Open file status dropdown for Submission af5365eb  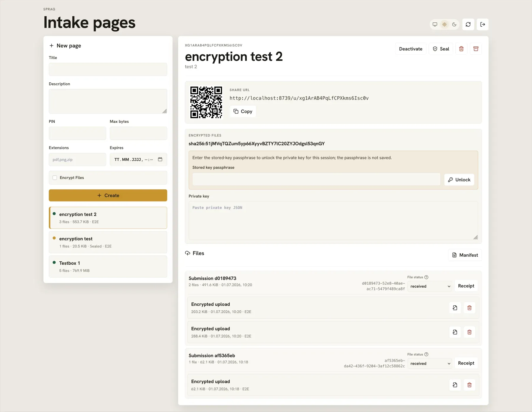click(429, 364)
